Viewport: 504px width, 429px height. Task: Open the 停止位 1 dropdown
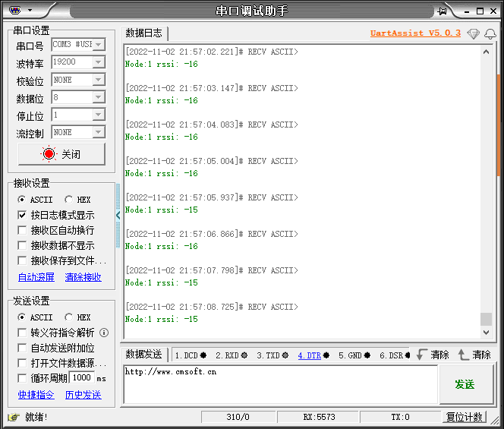[x=99, y=115]
